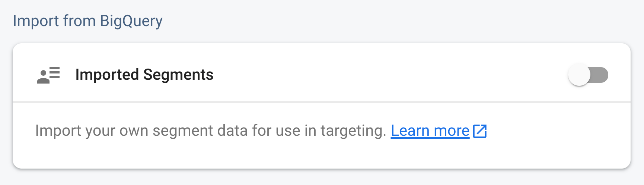Click the gray track of the Imported Segments switch
Screen dimensions: 644x185
pos(600,75)
